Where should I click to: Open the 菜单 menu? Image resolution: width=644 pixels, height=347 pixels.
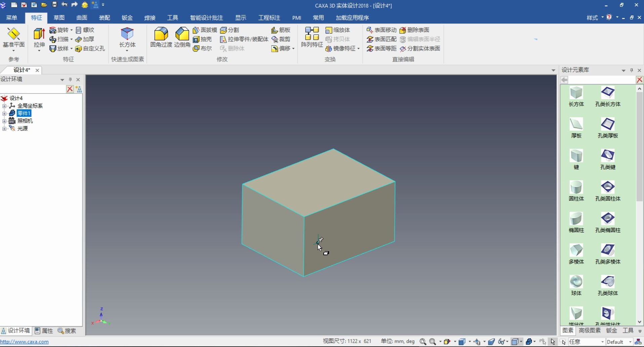click(x=12, y=17)
